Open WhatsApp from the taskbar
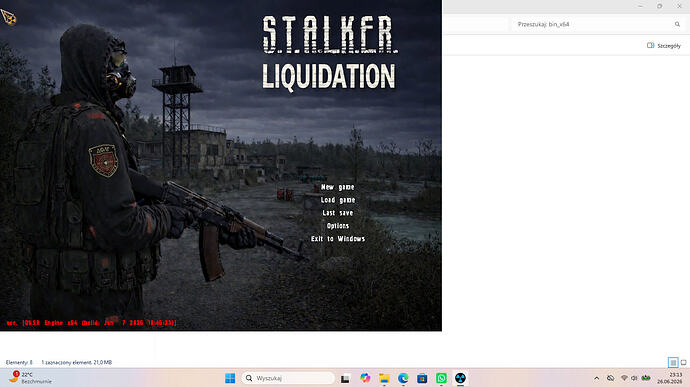690x387 pixels. point(441,378)
